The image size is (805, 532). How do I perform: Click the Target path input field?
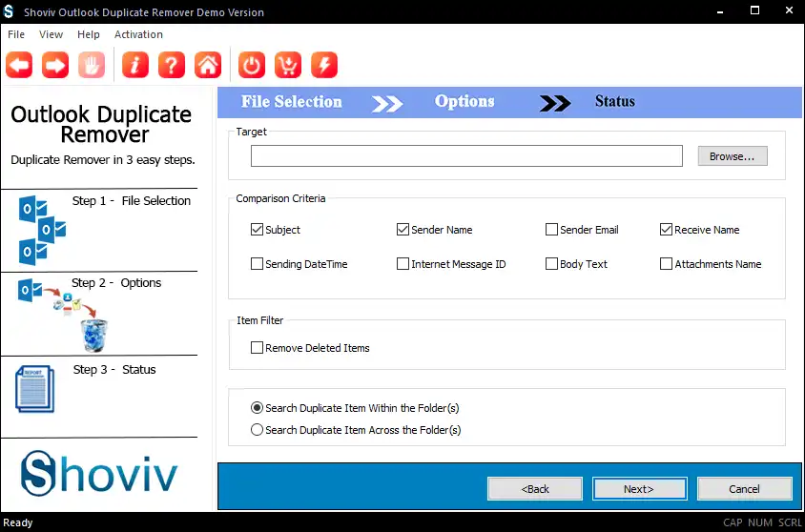point(466,156)
